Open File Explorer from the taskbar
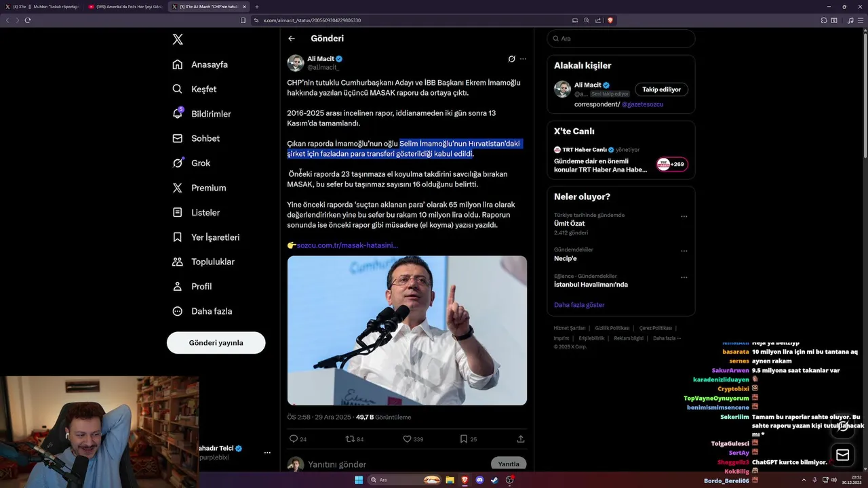The image size is (868, 488). 450,480
